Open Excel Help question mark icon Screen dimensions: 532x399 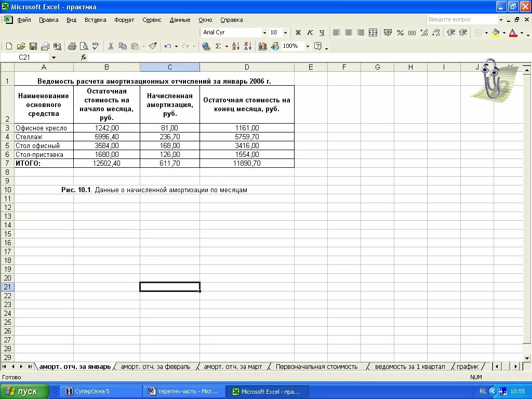318,46
